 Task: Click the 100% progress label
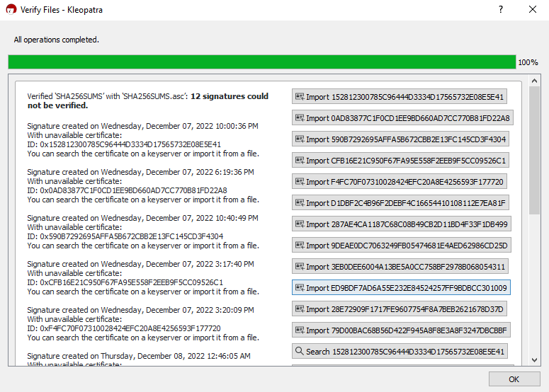528,62
